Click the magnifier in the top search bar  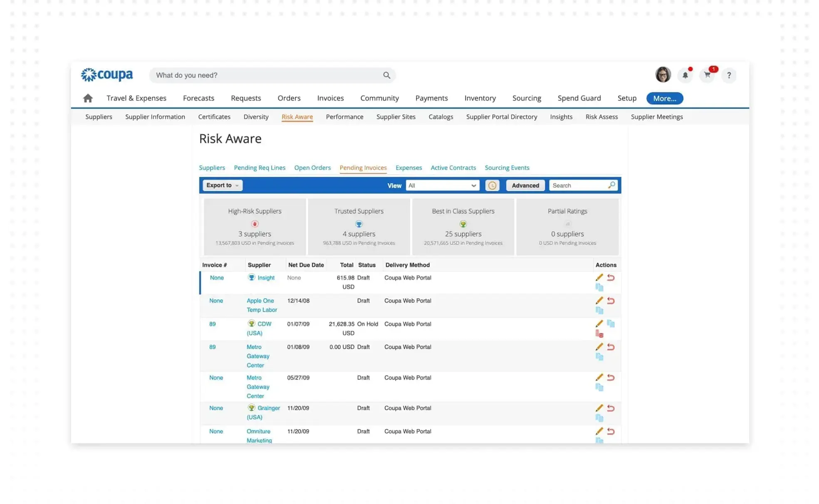[x=386, y=75]
